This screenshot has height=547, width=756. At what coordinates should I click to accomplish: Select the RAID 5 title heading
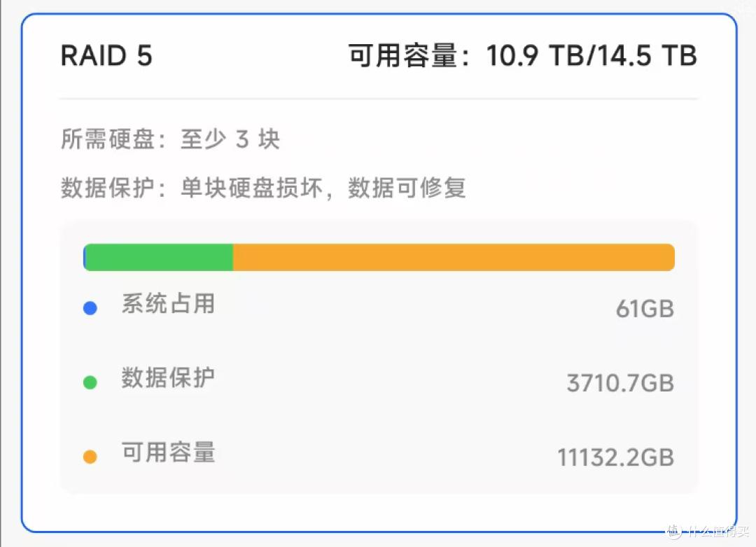tap(106, 56)
